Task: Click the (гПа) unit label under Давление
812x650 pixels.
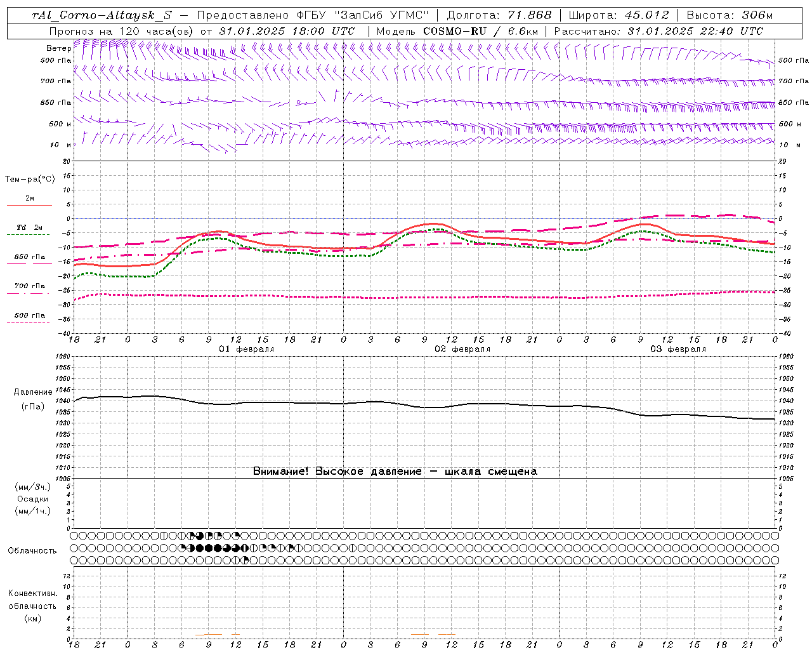Action: point(33,407)
